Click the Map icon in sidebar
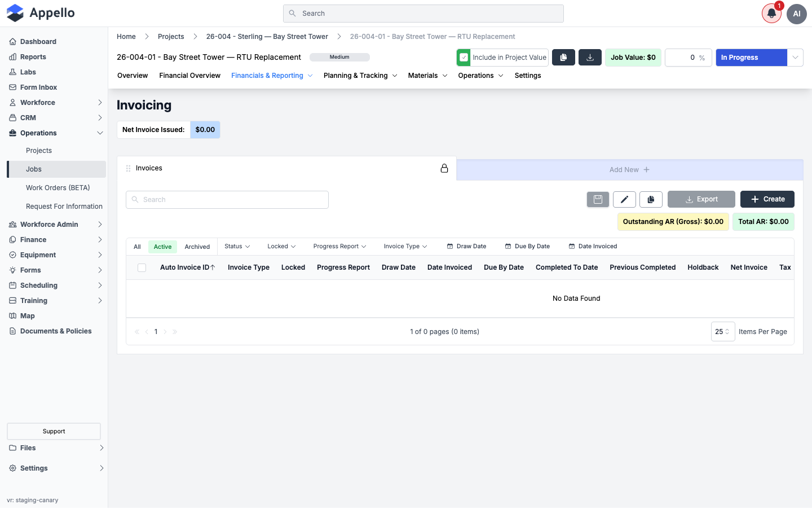This screenshot has height=518, width=812. pyautogui.click(x=12, y=316)
